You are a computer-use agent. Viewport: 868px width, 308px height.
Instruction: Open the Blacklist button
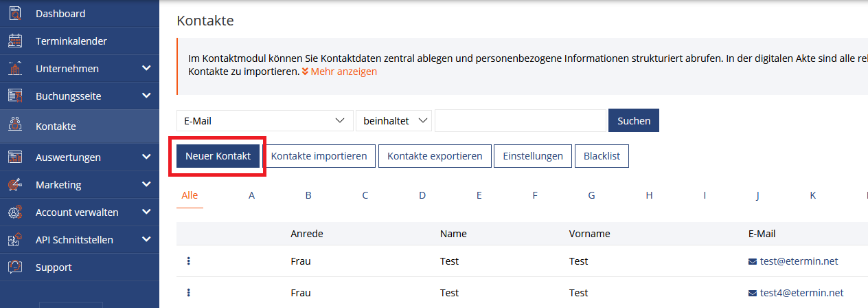click(x=602, y=156)
